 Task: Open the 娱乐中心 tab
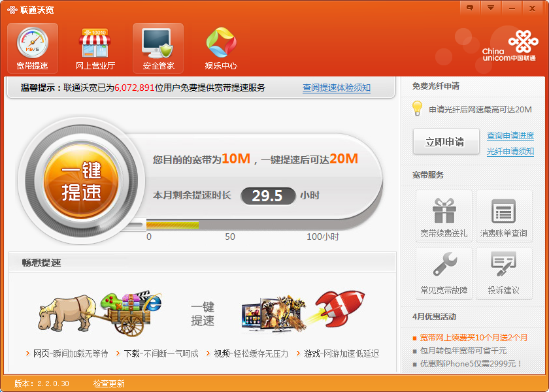pyautogui.click(x=221, y=48)
